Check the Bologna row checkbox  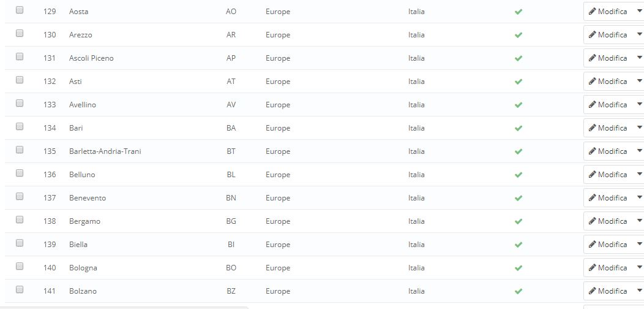(x=20, y=267)
